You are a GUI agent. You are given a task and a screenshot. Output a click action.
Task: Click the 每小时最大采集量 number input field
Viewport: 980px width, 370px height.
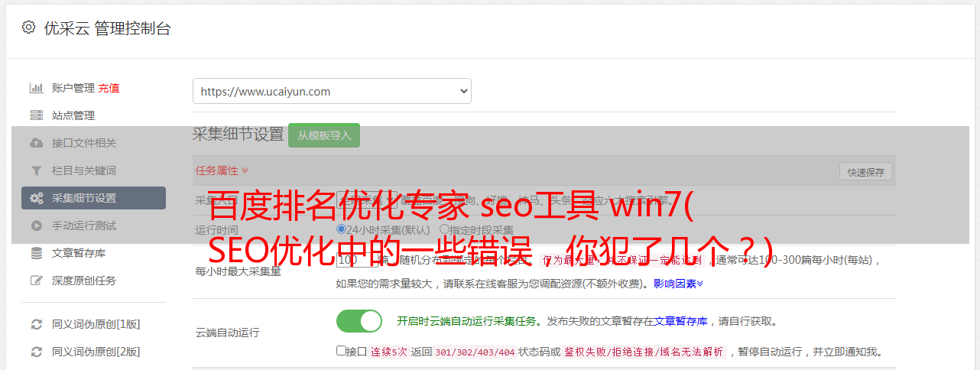[357, 260]
